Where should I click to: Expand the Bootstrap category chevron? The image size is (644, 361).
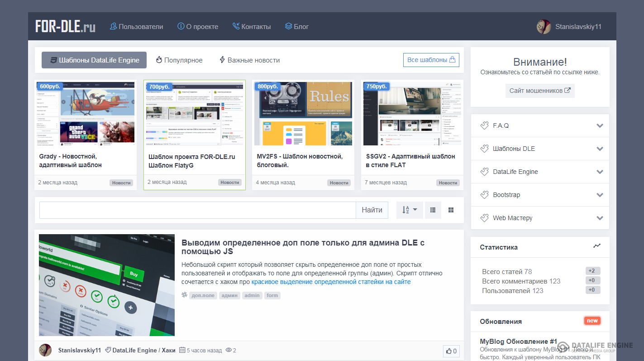600,195
